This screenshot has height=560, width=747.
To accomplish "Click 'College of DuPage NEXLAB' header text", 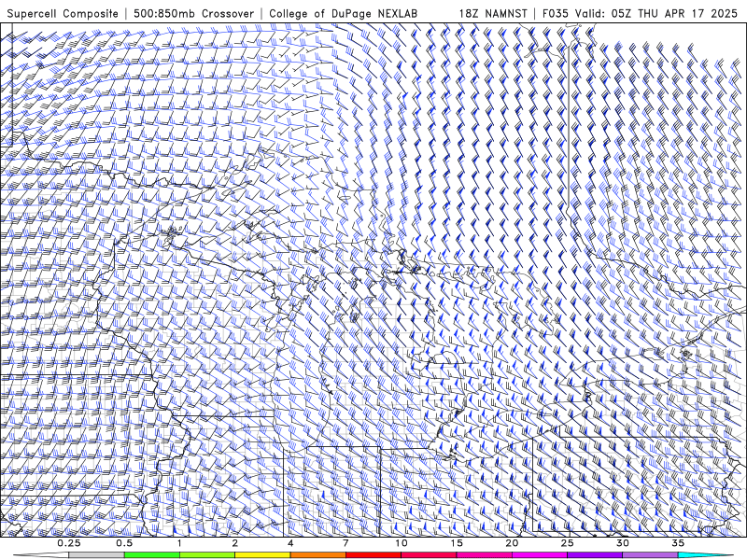I will pyautogui.click(x=343, y=13).
